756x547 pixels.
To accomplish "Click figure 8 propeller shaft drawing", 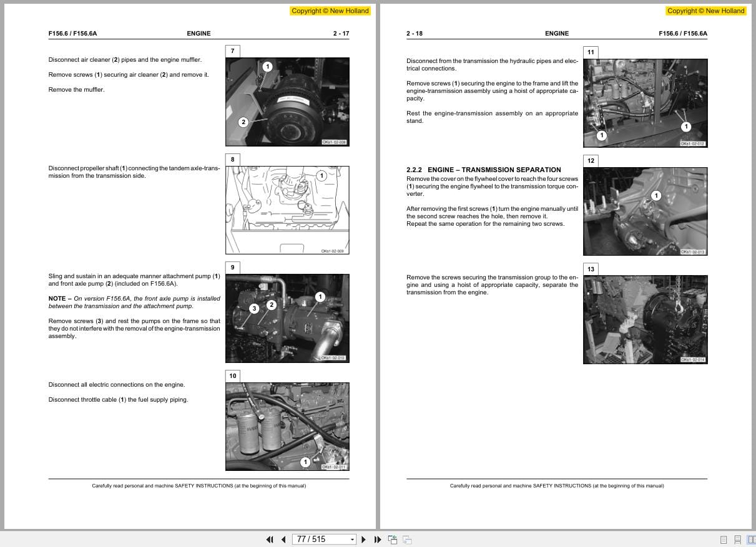I will 287,210.
